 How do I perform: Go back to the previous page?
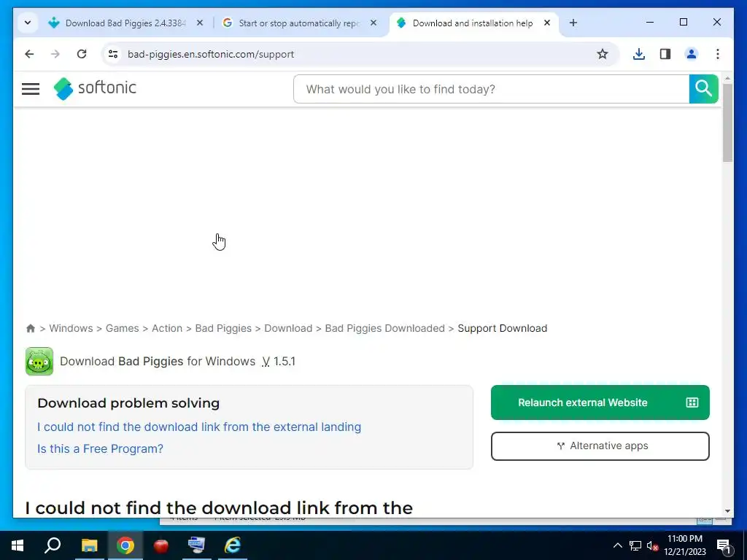[29, 54]
